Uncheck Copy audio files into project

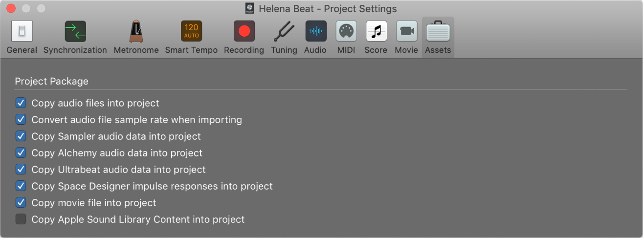(21, 103)
